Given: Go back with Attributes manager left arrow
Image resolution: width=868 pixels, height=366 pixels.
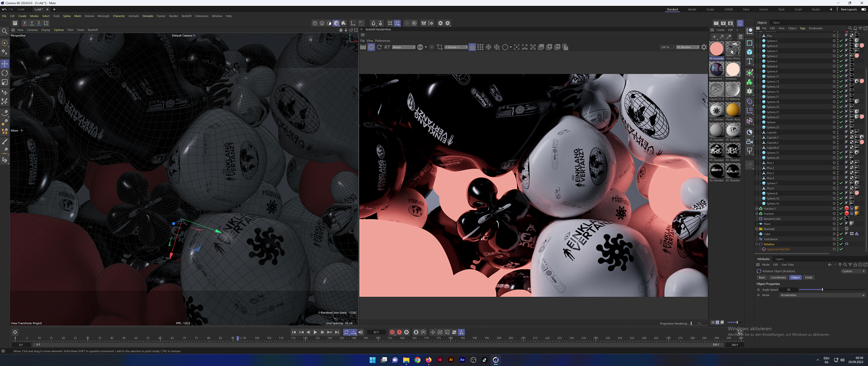Looking at the screenshot, I should click(830, 265).
